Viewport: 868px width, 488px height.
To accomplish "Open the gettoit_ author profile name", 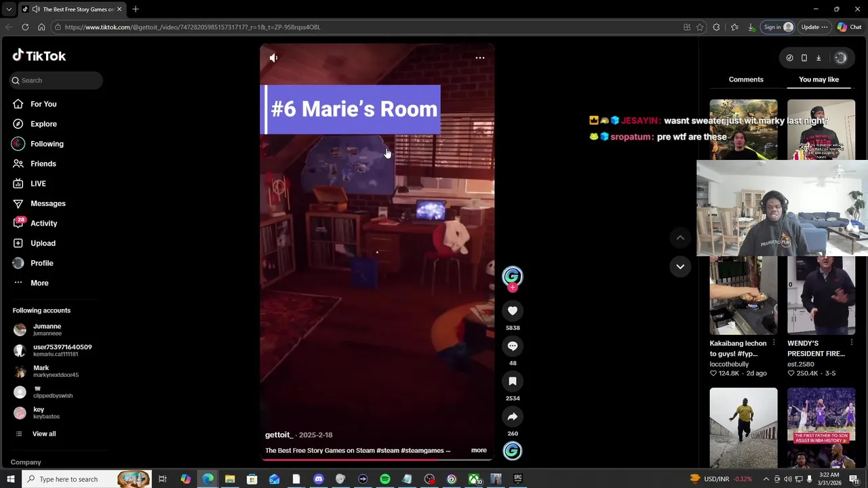I will click(279, 434).
